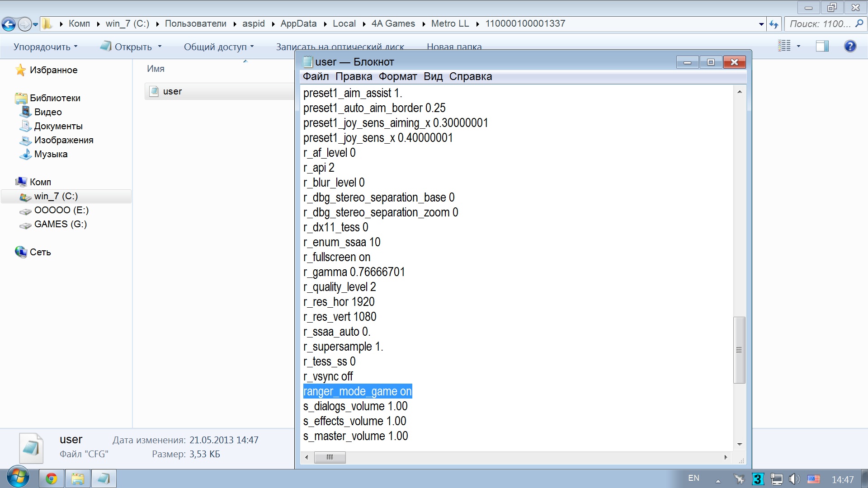Expand the Упорядочить dropdown
868x488 pixels.
pos(45,47)
